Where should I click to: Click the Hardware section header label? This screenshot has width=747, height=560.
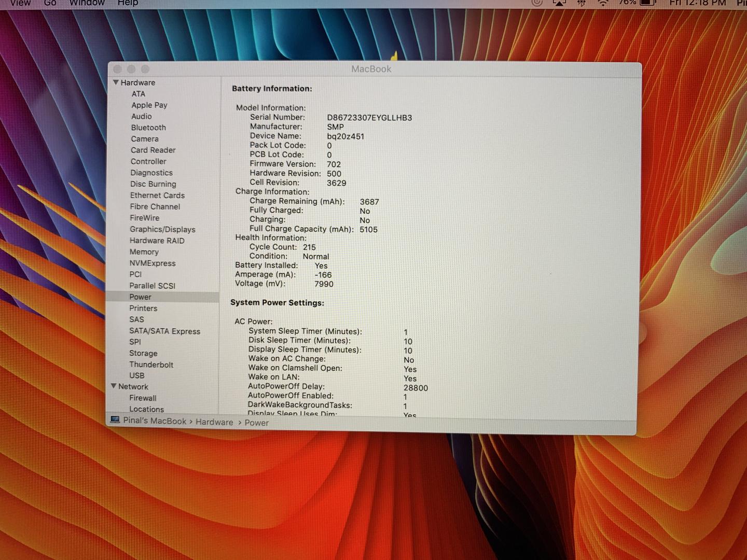[138, 83]
